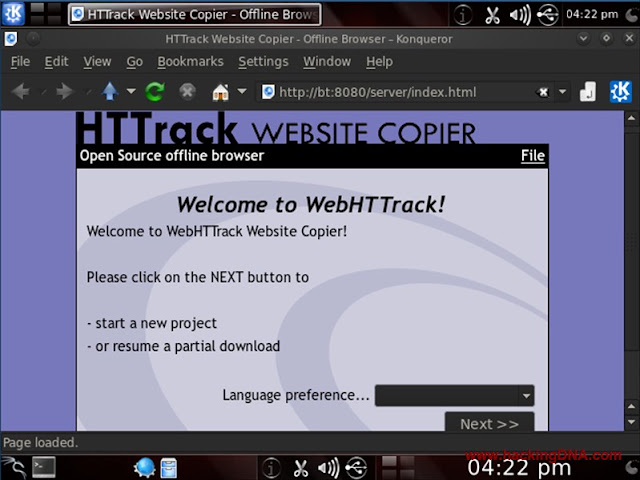Select HTTrack Website Copier taskbar entry
Screen dimensions: 640x480
click(195, 14)
